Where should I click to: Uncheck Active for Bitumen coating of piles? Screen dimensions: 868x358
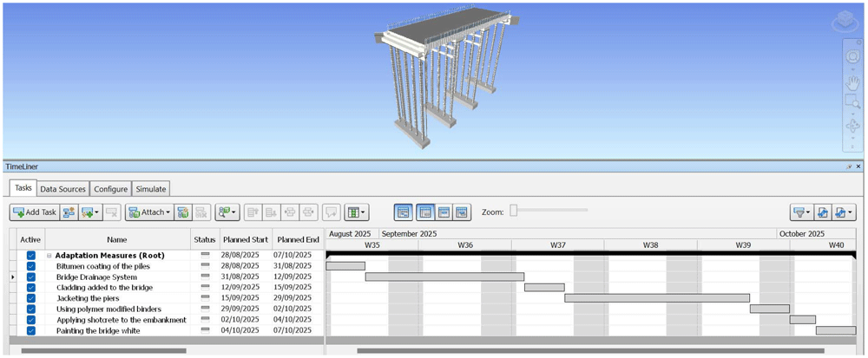tap(31, 266)
